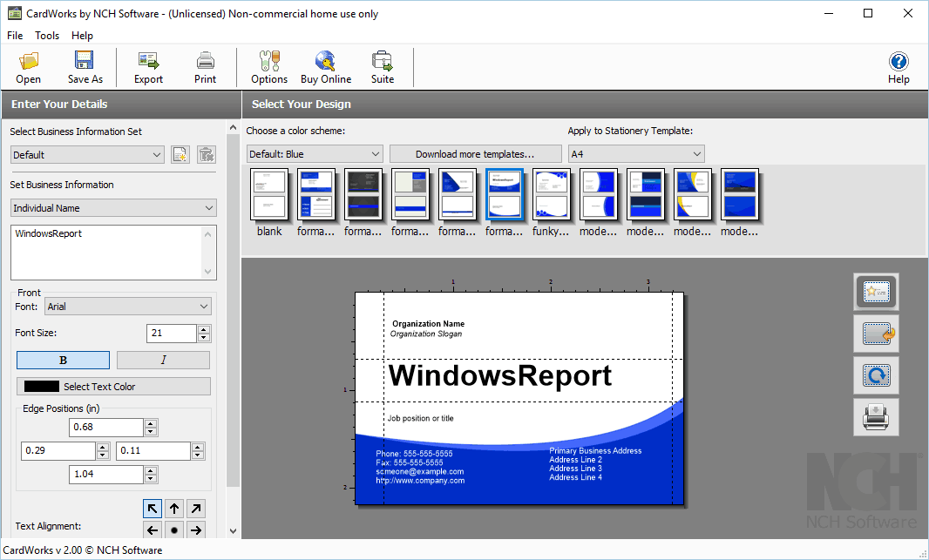929x560 pixels.
Task: Toggle the Bold text button
Action: pos(63,361)
